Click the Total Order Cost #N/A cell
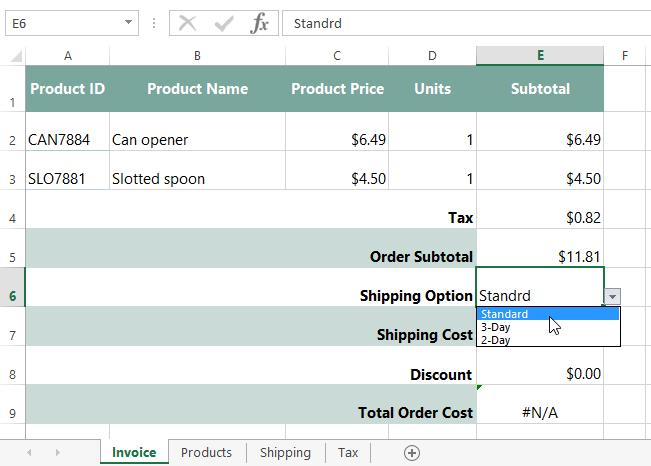 (x=540, y=412)
